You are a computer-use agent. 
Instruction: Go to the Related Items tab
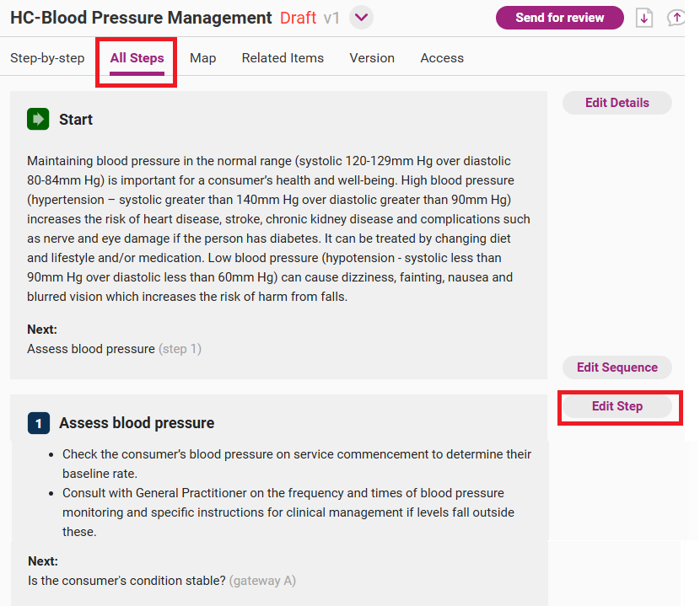tap(283, 58)
